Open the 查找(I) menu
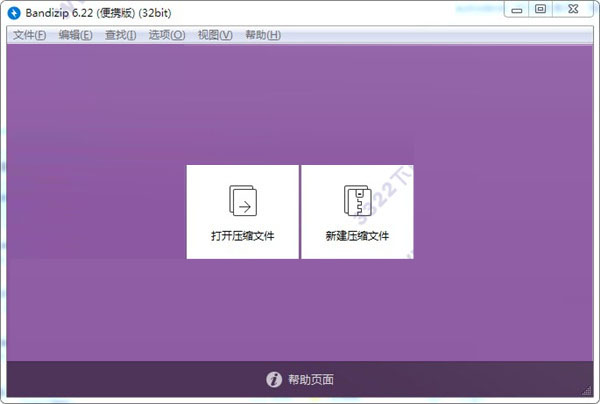Screen dimensions: 600x404 (x=121, y=35)
